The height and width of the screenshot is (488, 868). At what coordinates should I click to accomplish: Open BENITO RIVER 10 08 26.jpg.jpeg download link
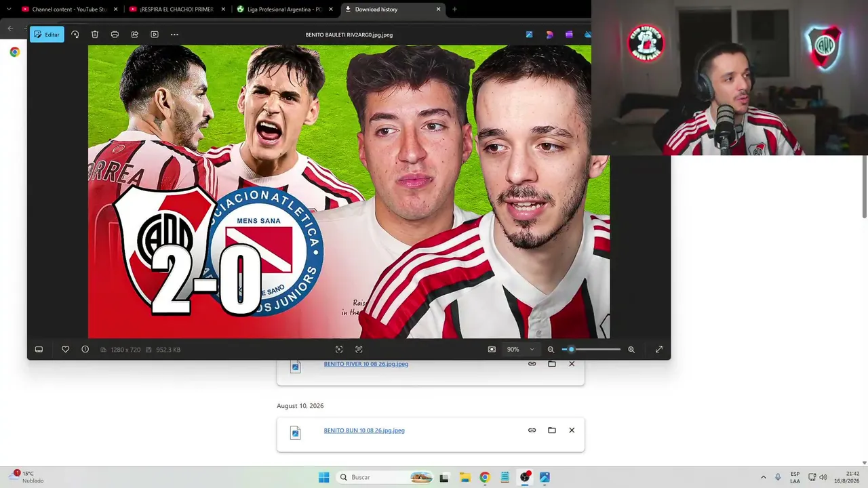366,364
